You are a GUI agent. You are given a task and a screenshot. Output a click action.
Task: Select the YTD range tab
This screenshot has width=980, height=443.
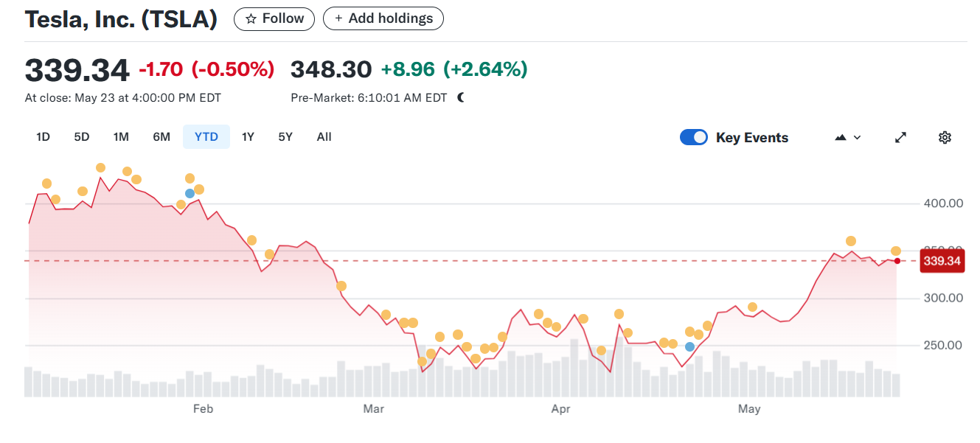206,136
